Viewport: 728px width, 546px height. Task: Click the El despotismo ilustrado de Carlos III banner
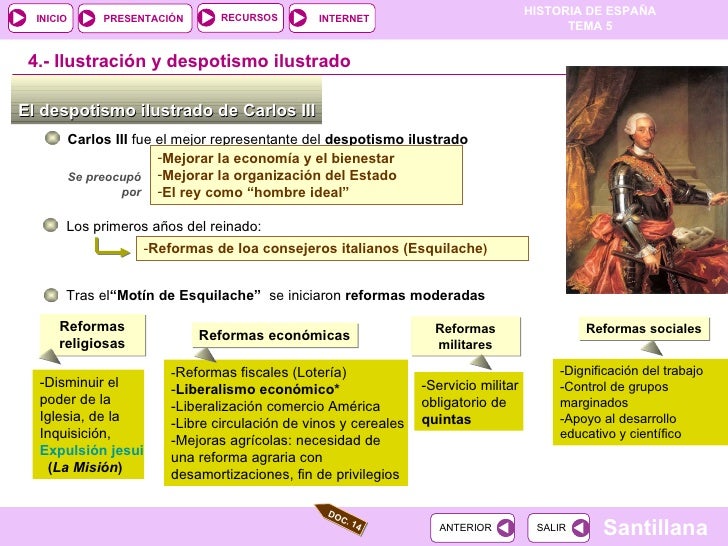click(x=166, y=100)
